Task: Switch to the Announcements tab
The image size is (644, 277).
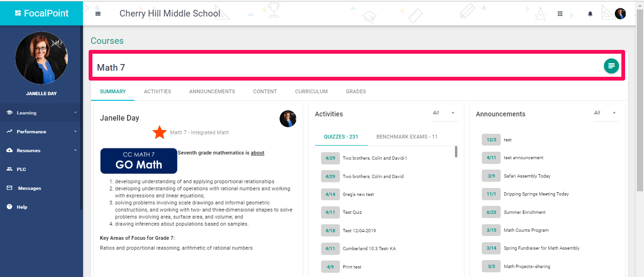Action: tap(212, 91)
